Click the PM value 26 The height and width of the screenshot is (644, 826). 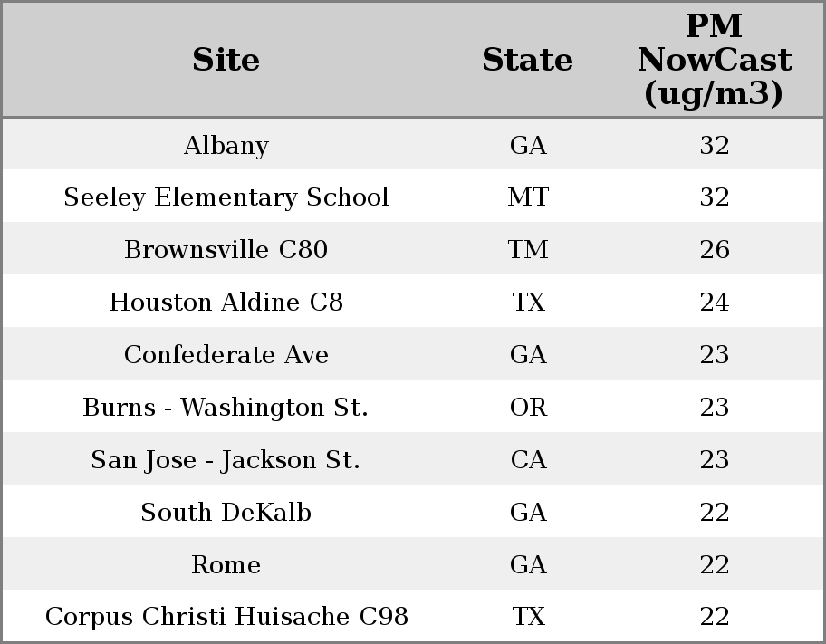click(x=714, y=250)
